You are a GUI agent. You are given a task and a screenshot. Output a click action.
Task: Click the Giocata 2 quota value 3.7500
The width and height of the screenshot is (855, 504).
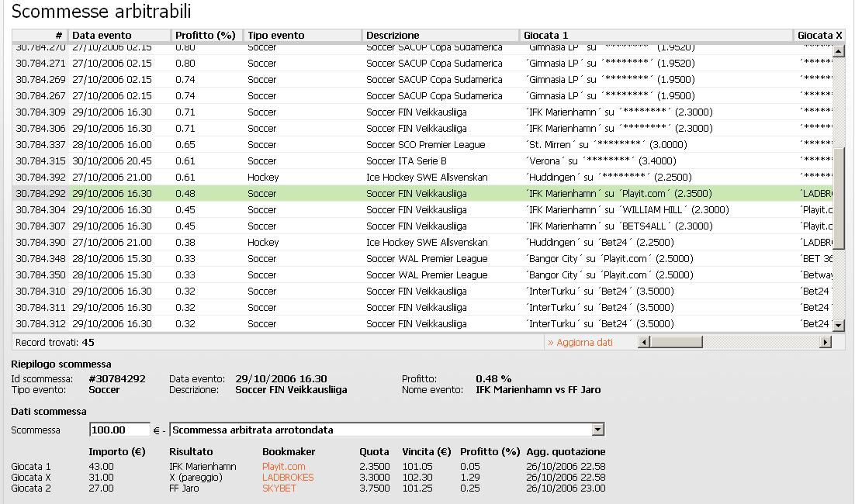pos(375,488)
